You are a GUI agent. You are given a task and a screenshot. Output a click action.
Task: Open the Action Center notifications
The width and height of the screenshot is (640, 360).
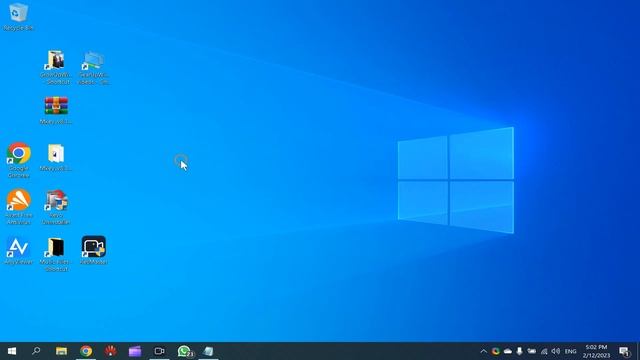[624, 351]
